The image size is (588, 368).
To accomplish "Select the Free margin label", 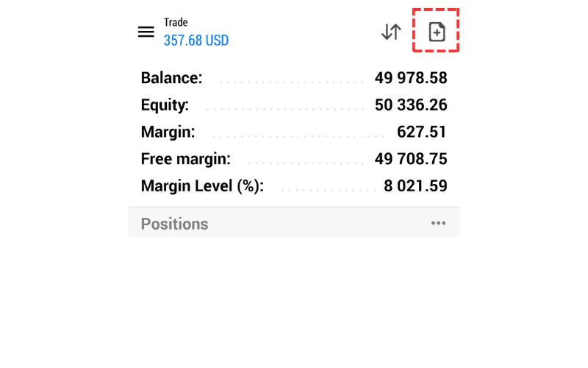I will (185, 159).
